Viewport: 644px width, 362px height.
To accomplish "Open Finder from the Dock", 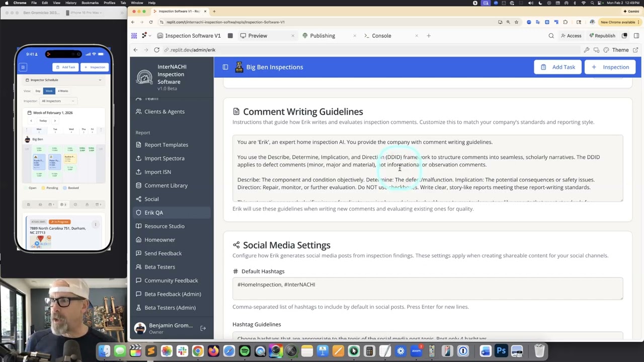I will point(104,351).
